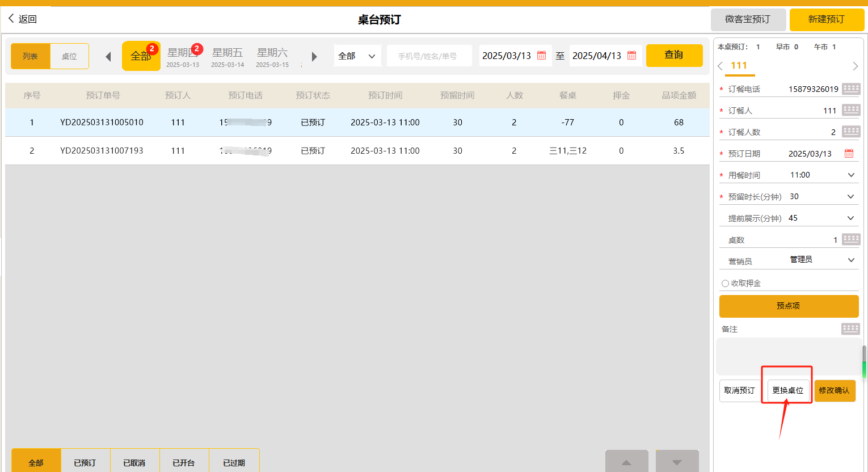The height and width of the screenshot is (472, 868).
Task: Expand the 全部 status filter dropdown
Action: click(x=357, y=56)
